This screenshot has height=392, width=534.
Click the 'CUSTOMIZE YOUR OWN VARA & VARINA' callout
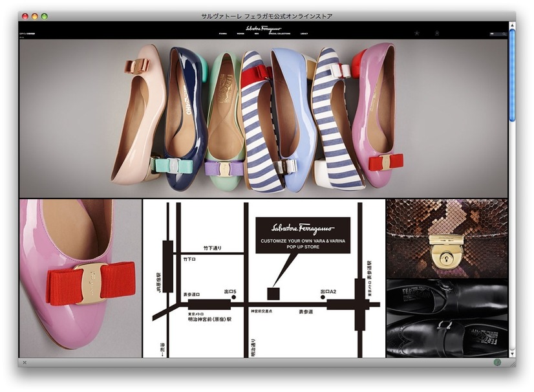(x=303, y=235)
